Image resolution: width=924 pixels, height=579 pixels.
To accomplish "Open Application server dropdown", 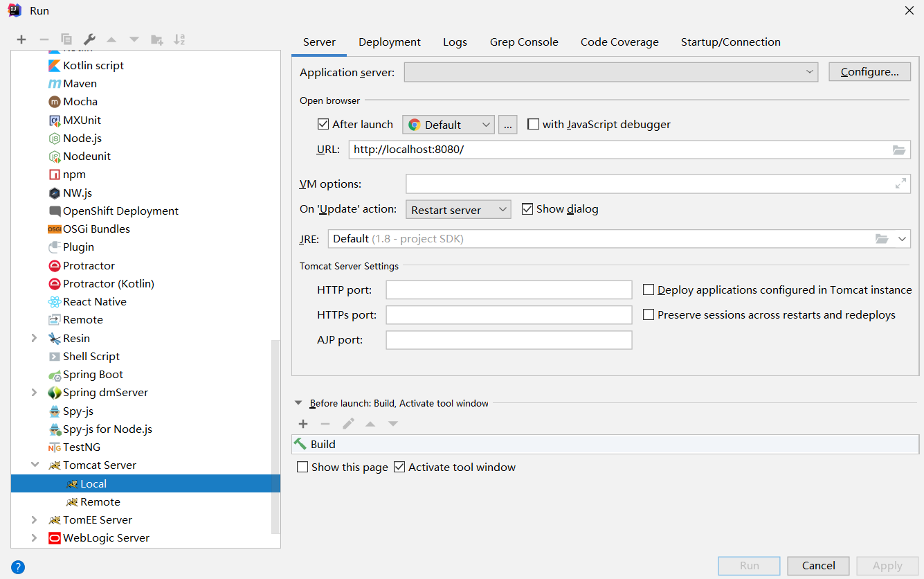I will click(x=810, y=72).
